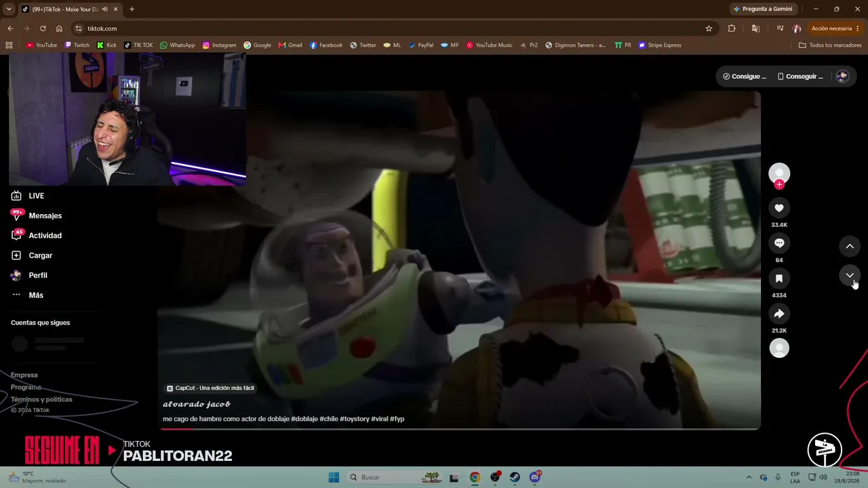The width and height of the screenshot is (868, 488).
Task: Like the Toy Story video with the heart icon
Action: coord(779,208)
